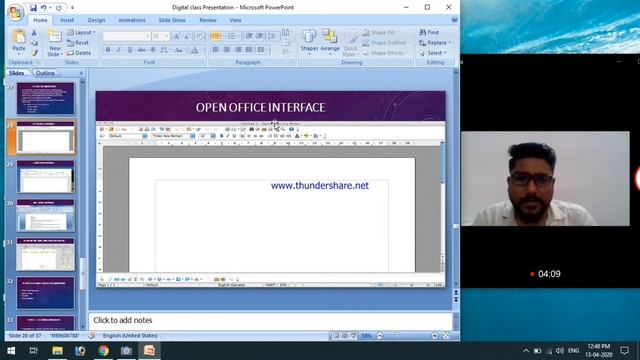
Task: Go to the Review ribbon tab
Action: (x=208, y=20)
